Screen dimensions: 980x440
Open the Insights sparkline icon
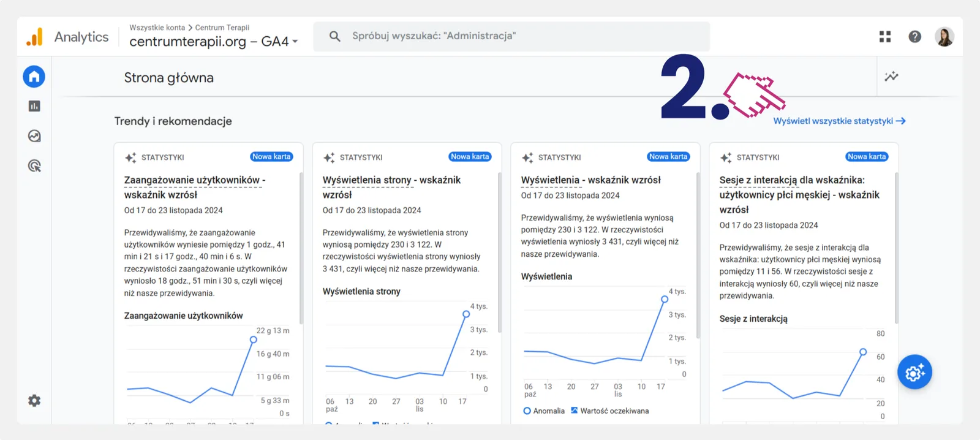click(892, 77)
